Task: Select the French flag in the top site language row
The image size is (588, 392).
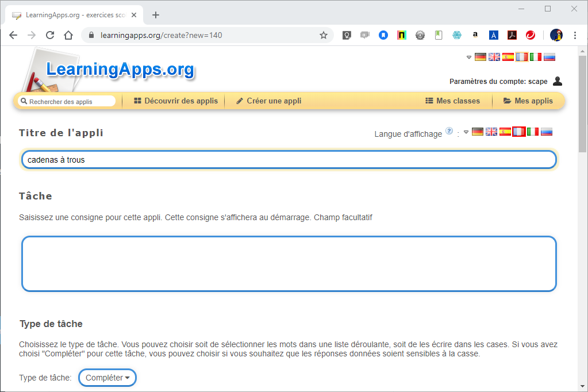Action: 522,57
